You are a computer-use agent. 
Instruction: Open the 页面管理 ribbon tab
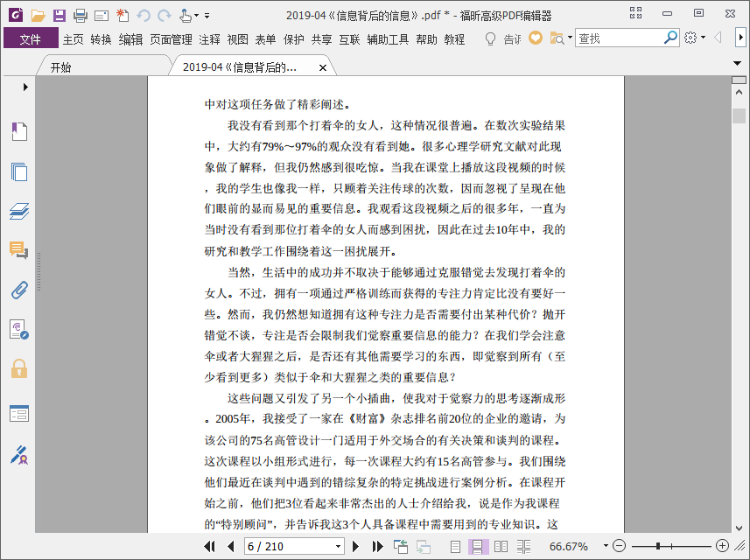(171, 39)
